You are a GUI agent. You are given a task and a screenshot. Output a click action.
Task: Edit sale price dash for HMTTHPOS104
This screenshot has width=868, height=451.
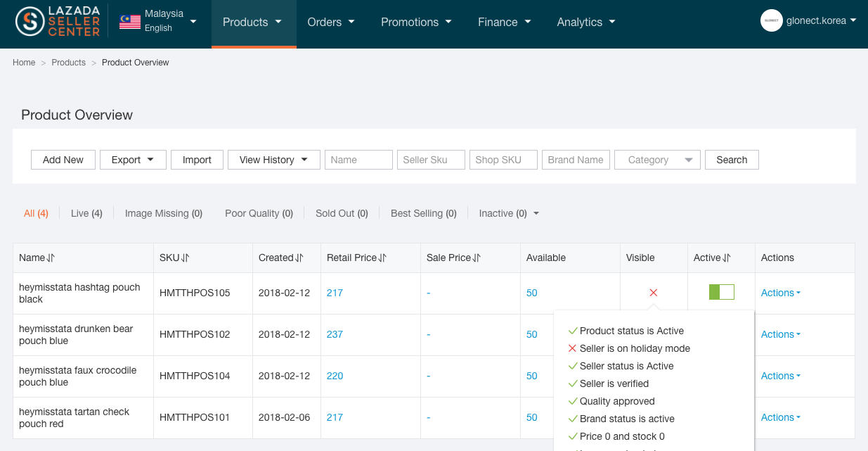(x=429, y=376)
